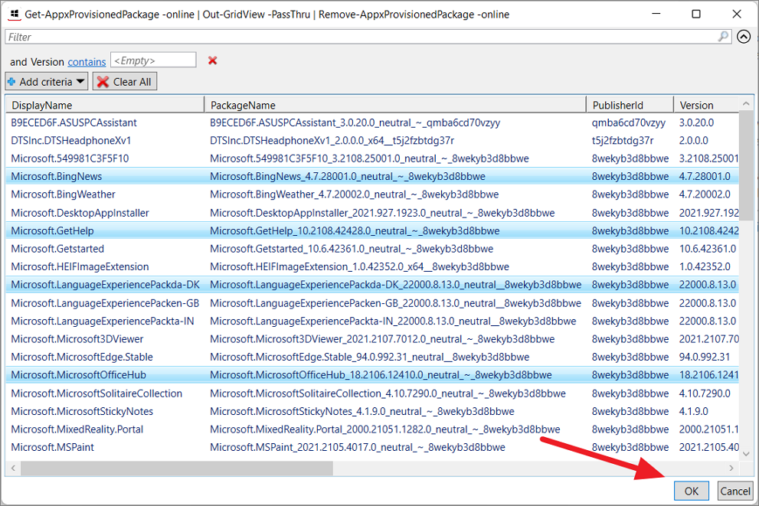This screenshot has width=759, height=506.
Task: Click vertical scrollbar down arrow
Action: coord(746,454)
